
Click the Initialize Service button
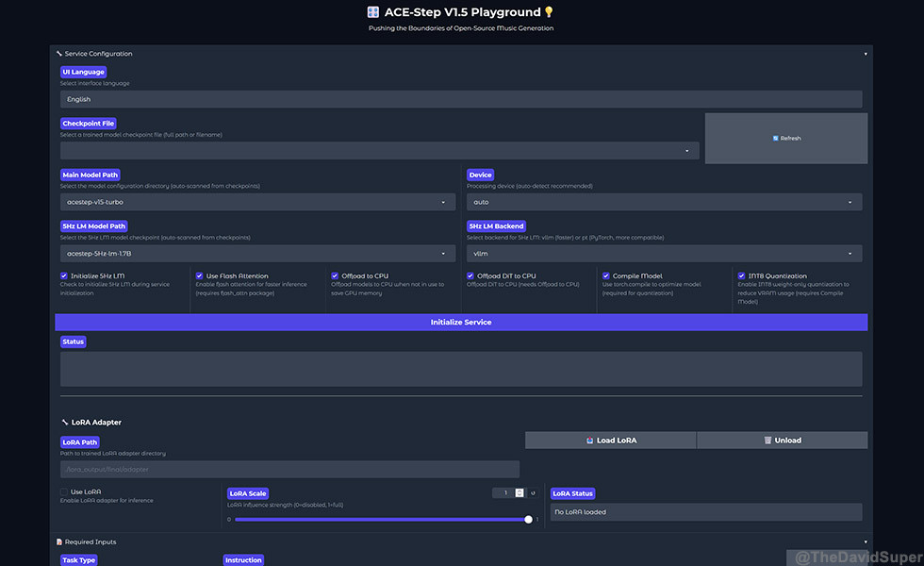[461, 323]
